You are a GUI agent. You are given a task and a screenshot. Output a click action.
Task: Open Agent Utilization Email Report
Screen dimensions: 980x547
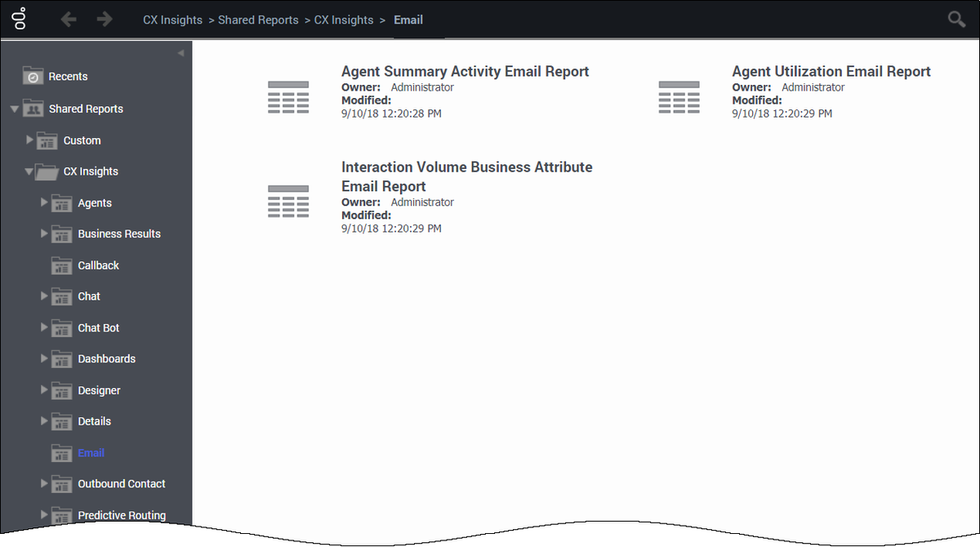tap(831, 72)
